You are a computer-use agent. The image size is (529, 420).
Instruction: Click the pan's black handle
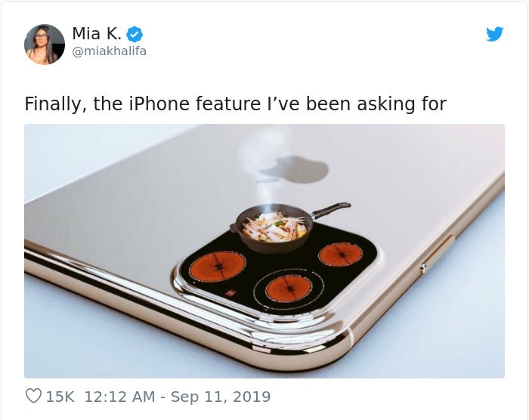coord(331,210)
